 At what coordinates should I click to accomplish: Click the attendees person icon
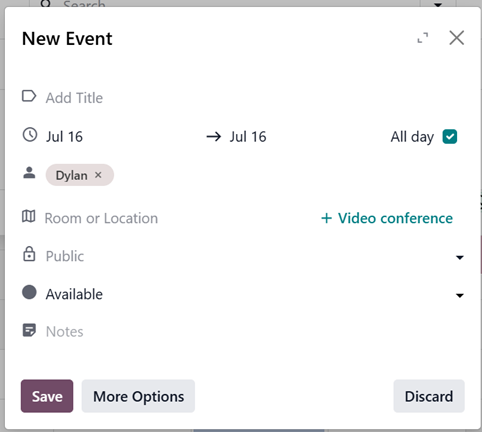pyautogui.click(x=29, y=173)
